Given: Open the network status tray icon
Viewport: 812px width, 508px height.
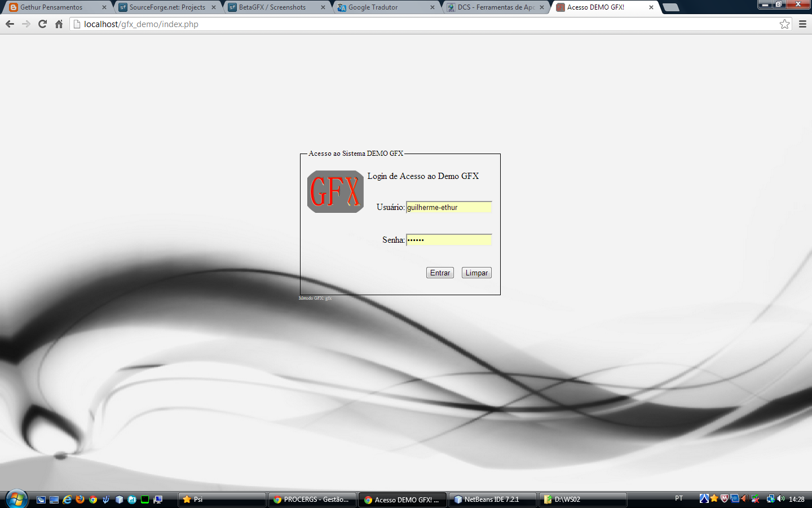Looking at the screenshot, I should [x=771, y=499].
